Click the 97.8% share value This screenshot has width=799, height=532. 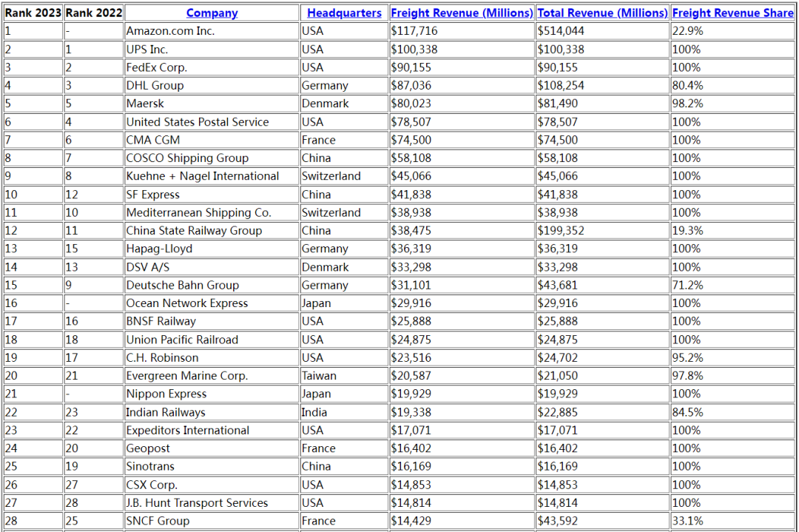[x=732, y=376]
